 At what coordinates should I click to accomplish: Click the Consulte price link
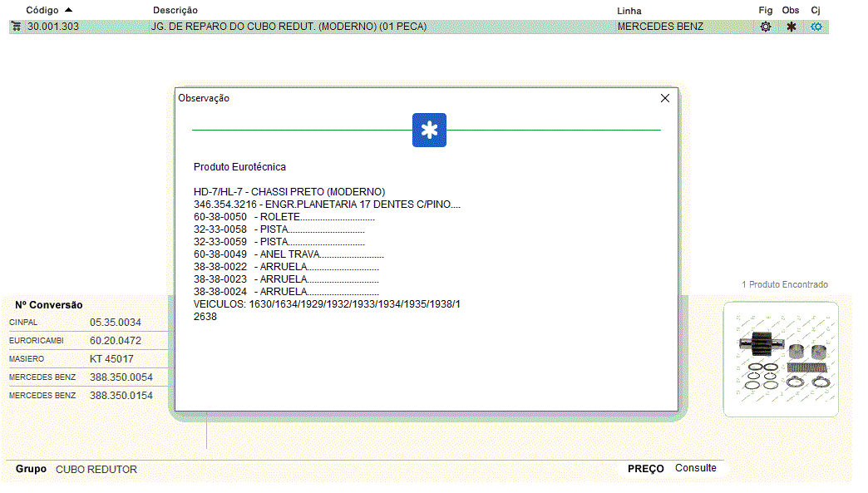coord(695,468)
